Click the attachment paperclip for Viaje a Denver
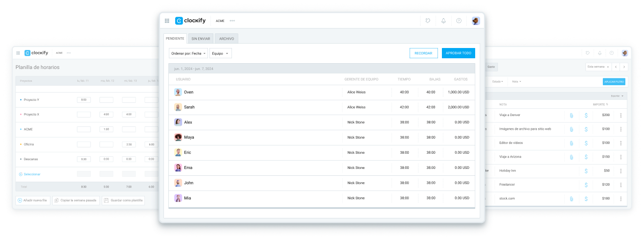This screenshot has height=238, width=644. pos(571,115)
